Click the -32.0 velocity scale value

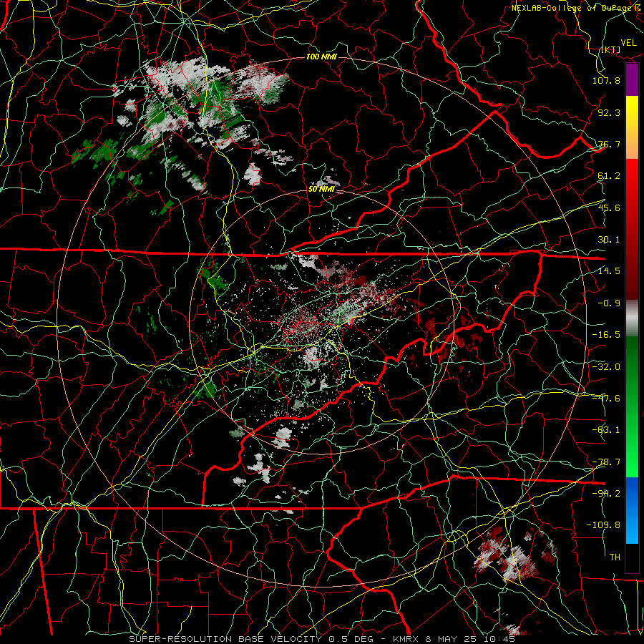coord(606,366)
